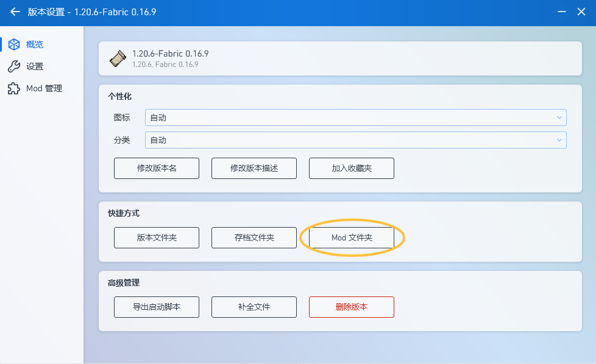
Task: Click the version icon next to 1.20.6-Fabric 0.16.9
Action: click(118, 58)
